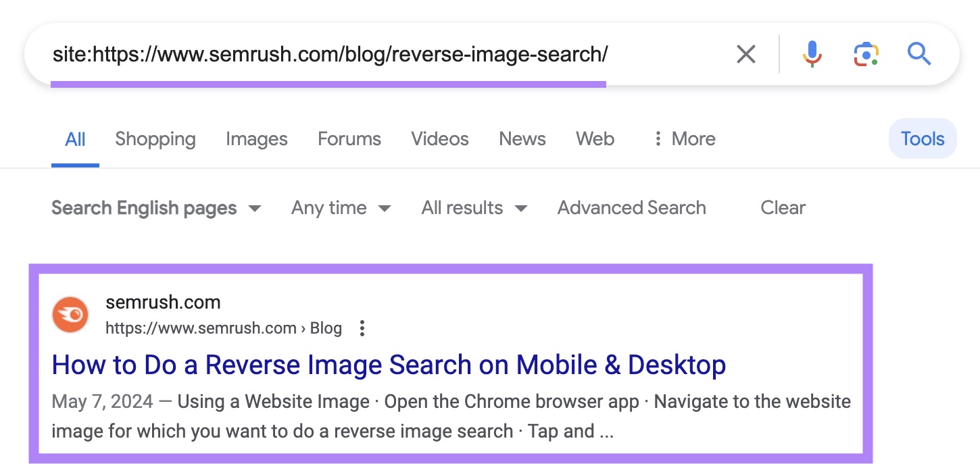Click the Tools button
The height and width of the screenshot is (470, 980).
point(922,138)
